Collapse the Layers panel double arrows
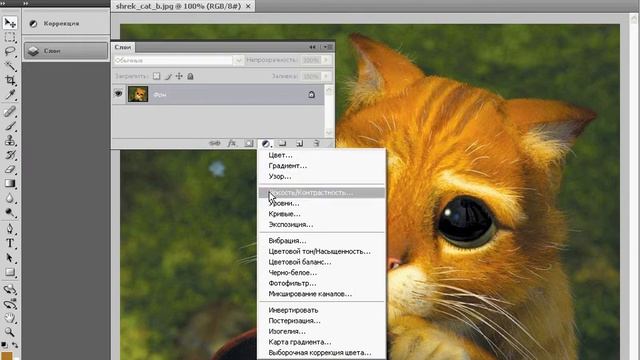The width and height of the screenshot is (640, 360). click(312, 47)
